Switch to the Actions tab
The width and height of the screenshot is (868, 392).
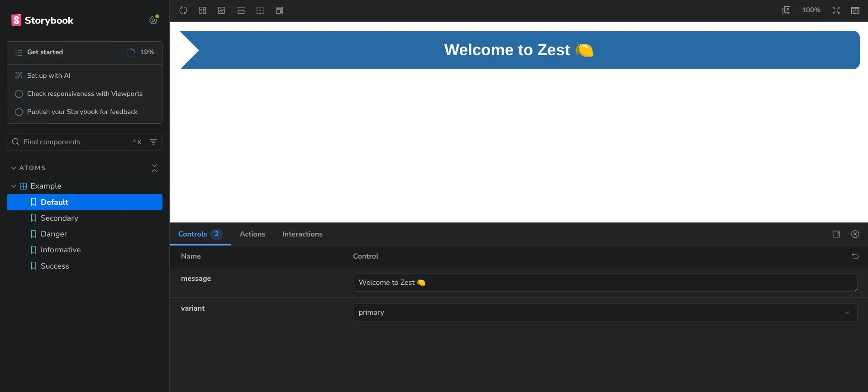253,234
